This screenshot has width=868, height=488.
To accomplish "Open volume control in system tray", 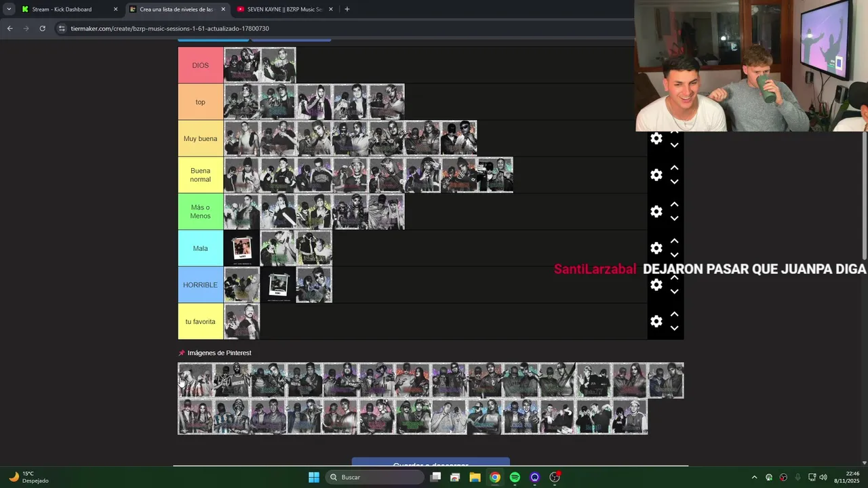I will (x=823, y=477).
